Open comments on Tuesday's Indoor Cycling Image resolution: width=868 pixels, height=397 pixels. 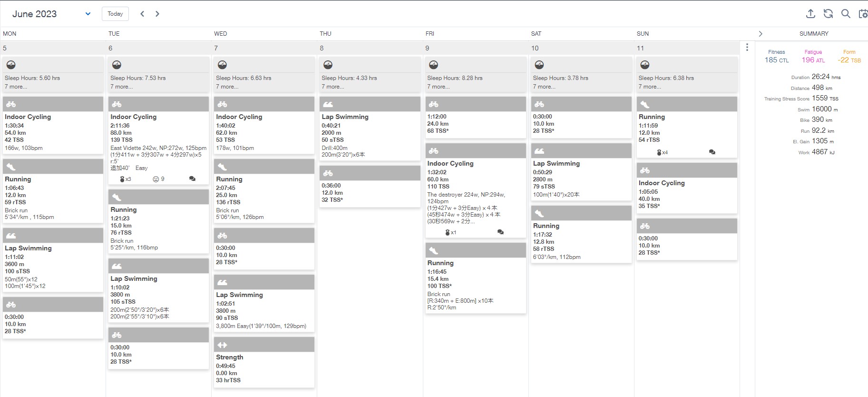point(192,179)
